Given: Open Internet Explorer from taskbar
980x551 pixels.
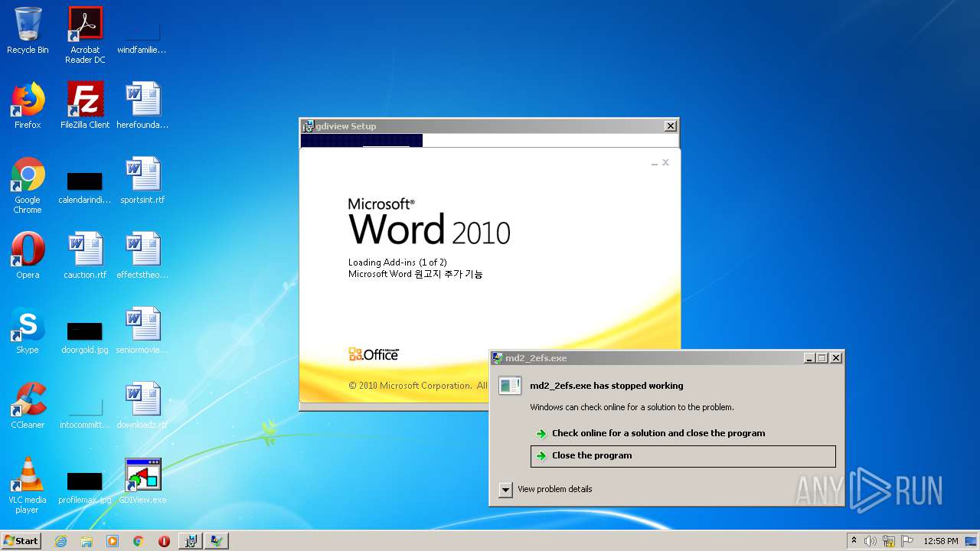Looking at the screenshot, I should (x=60, y=541).
